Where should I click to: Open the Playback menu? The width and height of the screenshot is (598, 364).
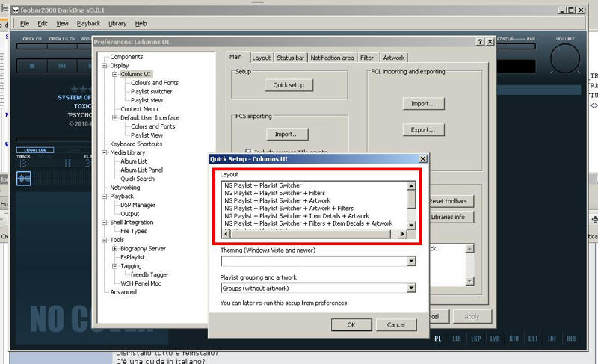pos(88,23)
